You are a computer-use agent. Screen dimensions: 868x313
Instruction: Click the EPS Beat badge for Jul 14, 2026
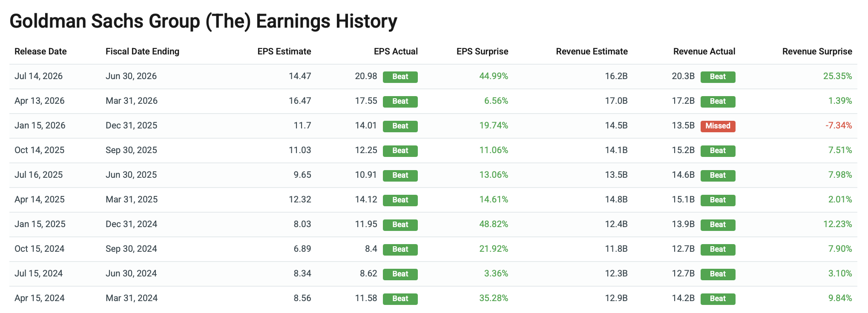(x=400, y=77)
